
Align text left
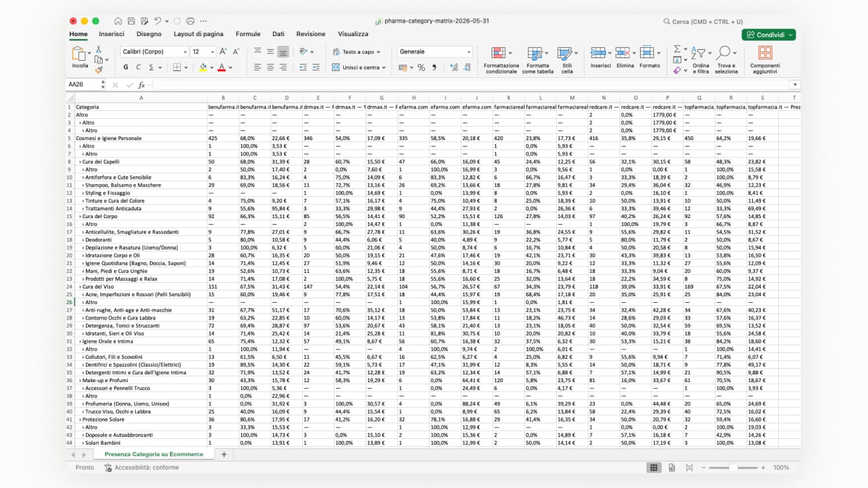(258, 67)
